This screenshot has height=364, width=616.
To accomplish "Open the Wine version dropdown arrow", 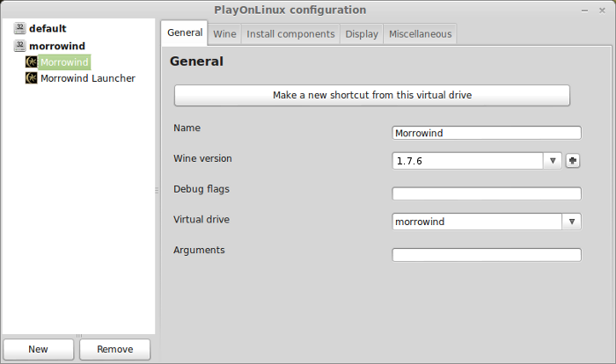I will click(x=553, y=161).
